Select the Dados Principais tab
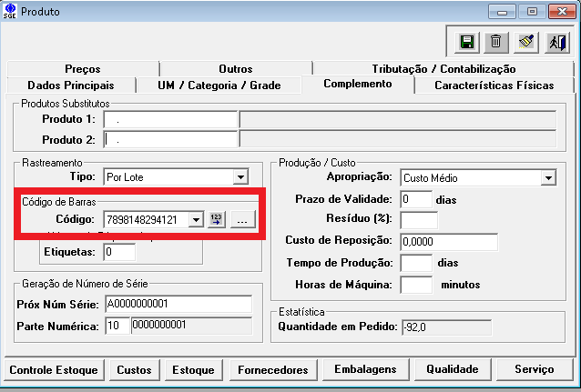 69,85
